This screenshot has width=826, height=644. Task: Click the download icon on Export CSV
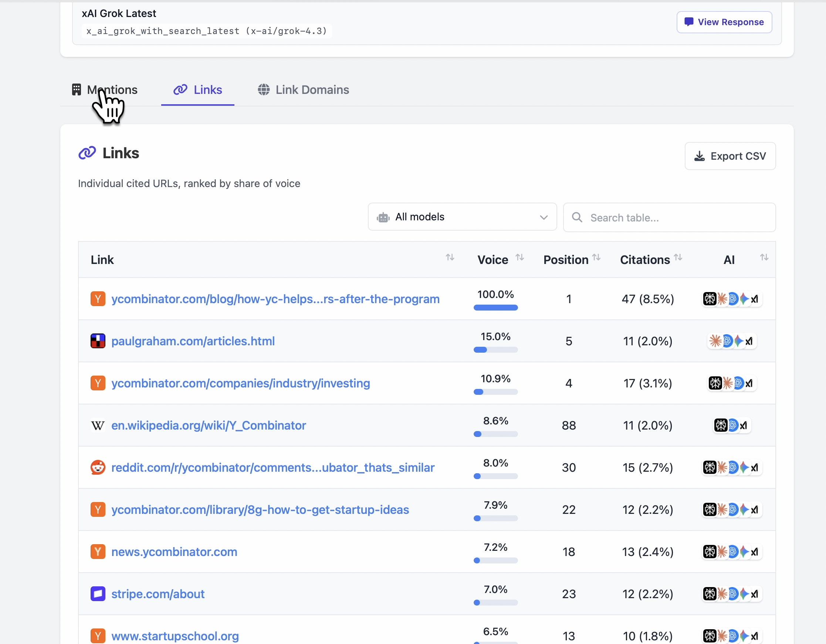point(699,156)
